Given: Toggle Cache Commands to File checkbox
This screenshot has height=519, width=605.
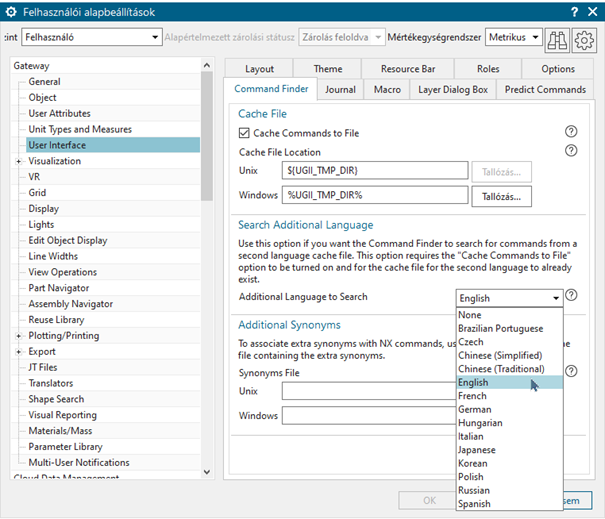Looking at the screenshot, I should point(245,133).
